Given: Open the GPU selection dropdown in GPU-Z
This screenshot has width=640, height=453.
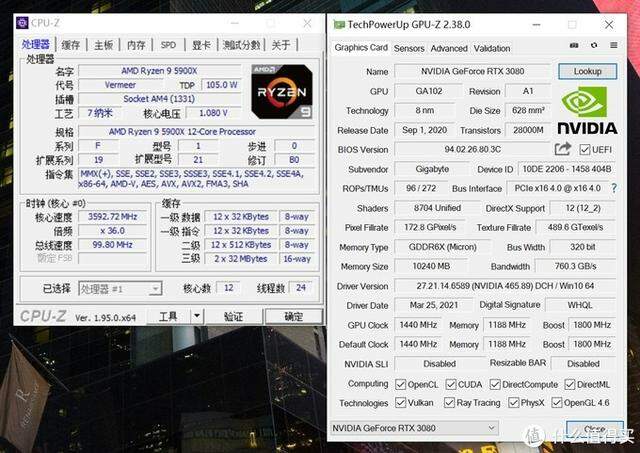Looking at the screenshot, I should [414, 428].
